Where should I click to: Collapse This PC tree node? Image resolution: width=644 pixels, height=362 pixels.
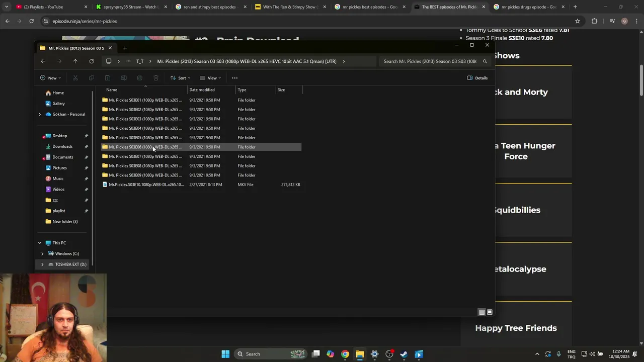pos(40,243)
